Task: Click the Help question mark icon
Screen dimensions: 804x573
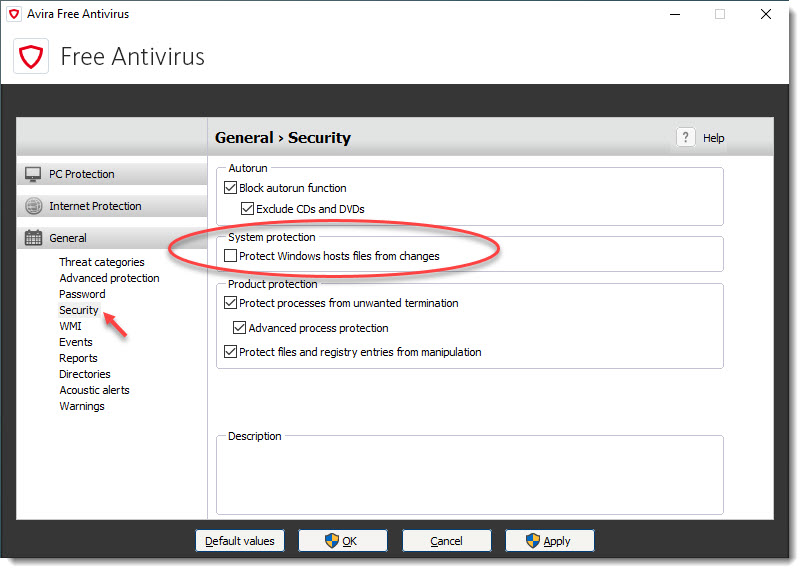Action: tap(686, 137)
